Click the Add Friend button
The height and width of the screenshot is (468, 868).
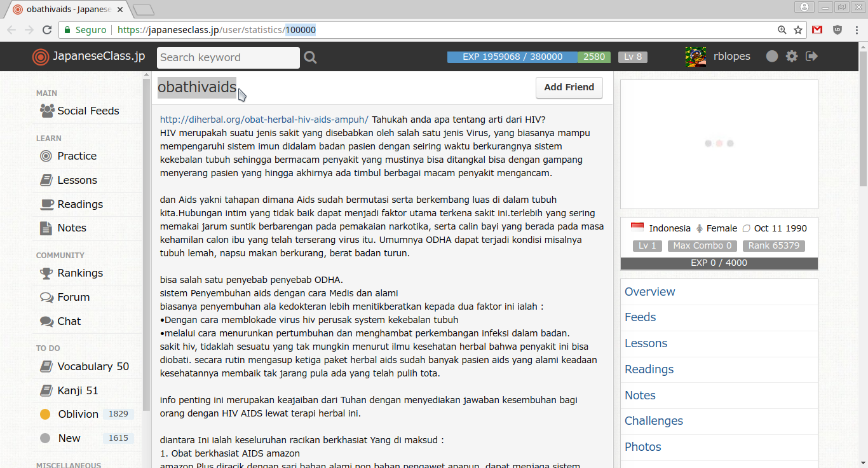tap(569, 87)
